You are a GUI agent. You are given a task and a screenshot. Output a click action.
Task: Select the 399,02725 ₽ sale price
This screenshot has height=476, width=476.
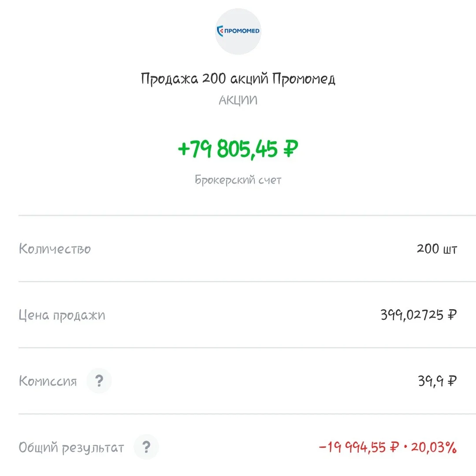[x=419, y=315]
